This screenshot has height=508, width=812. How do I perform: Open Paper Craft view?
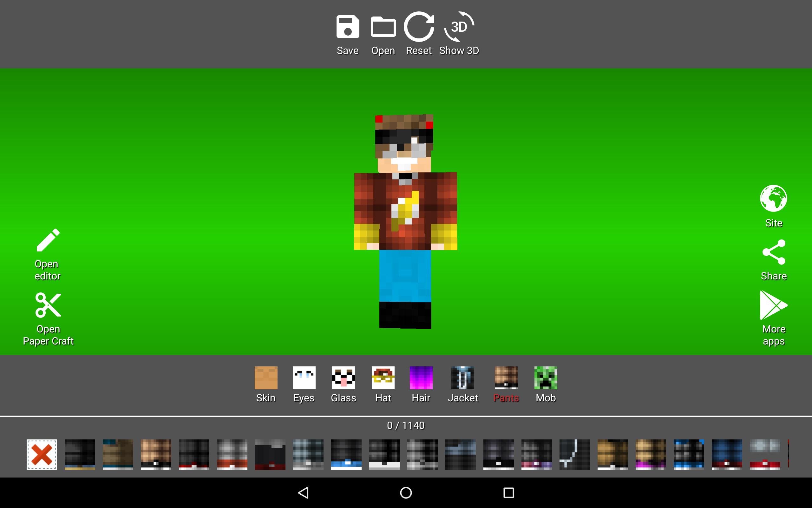coord(48,319)
